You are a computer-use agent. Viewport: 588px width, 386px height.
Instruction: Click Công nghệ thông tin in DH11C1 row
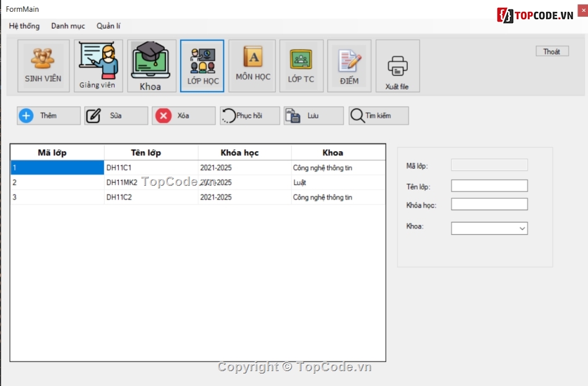pos(338,167)
